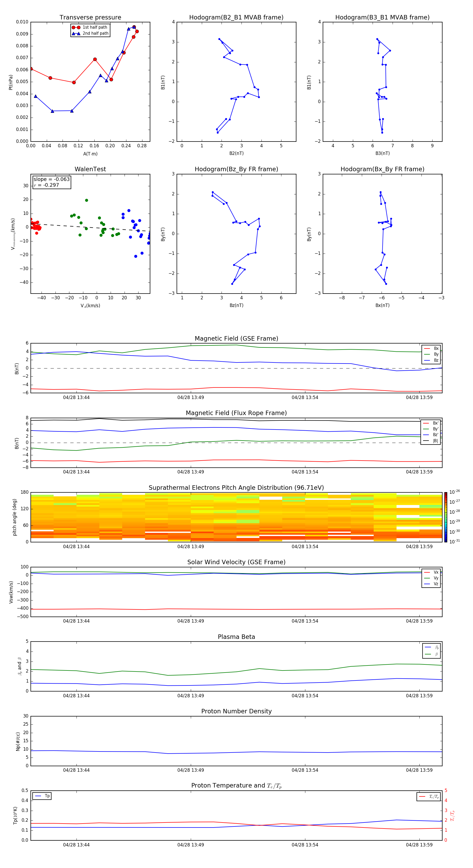The height and width of the screenshot is (868, 473).
Task: Click the 'Tp' legend entry
Action: [42, 796]
